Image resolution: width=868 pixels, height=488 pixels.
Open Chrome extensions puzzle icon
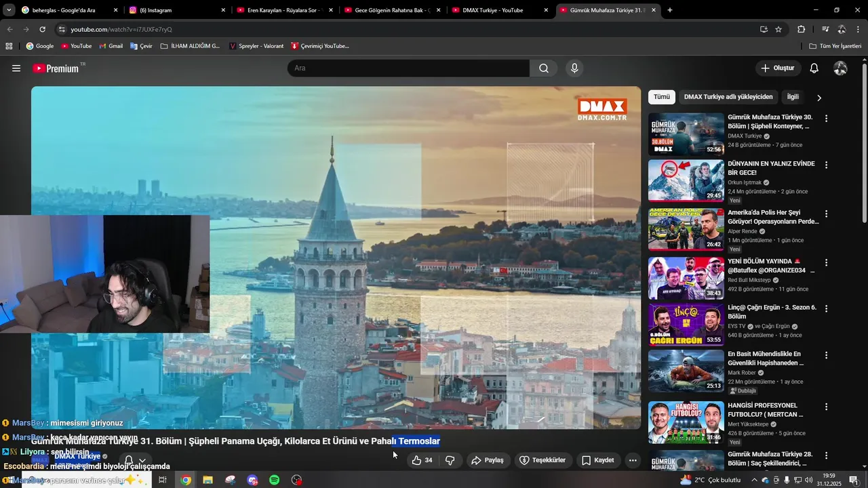tap(801, 29)
